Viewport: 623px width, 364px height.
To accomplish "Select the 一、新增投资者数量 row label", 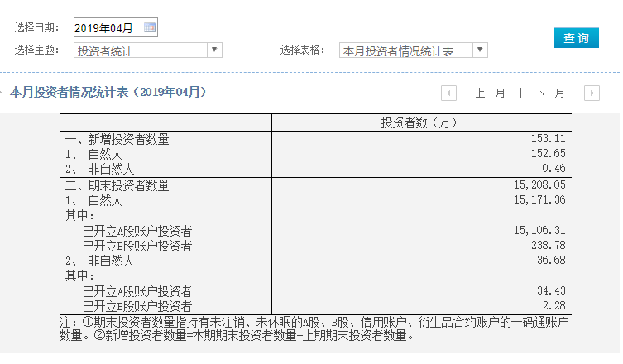I will point(117,139).
